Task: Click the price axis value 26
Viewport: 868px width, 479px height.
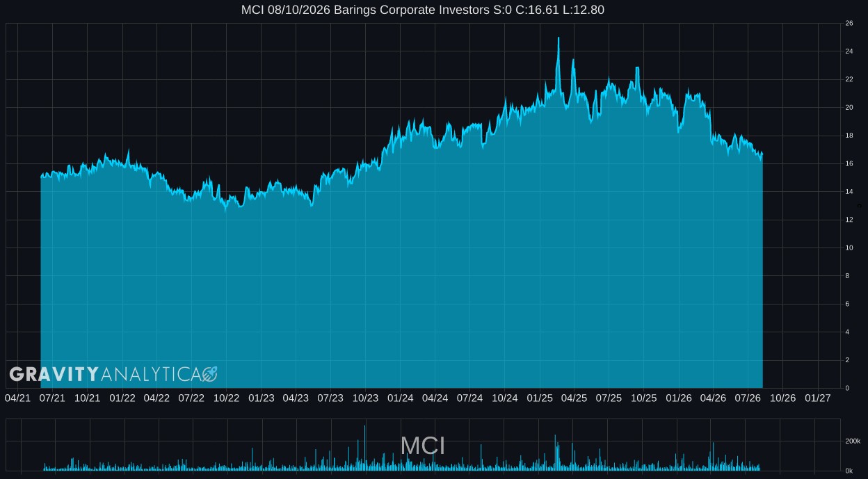Action: pos(849,24)
